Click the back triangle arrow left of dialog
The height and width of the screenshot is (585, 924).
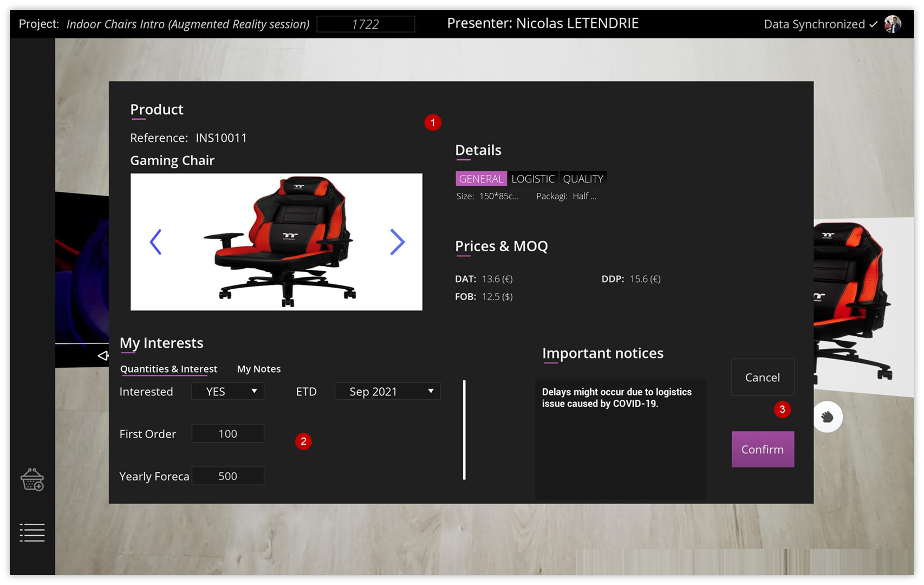pyautogui.click(x=103, y=356)
